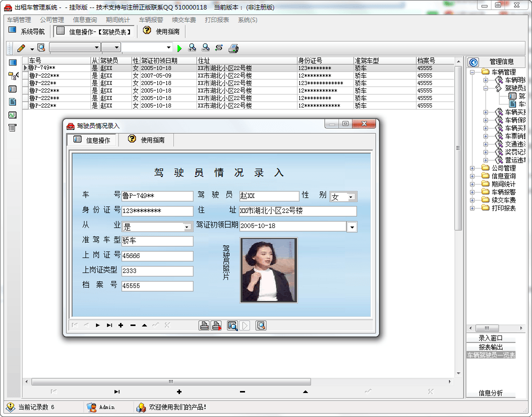This screenshot has height=417, width=532.
Task: Click the pencil edit icon in toolbar
Action: pyautogui.click(x=21, y=48)
